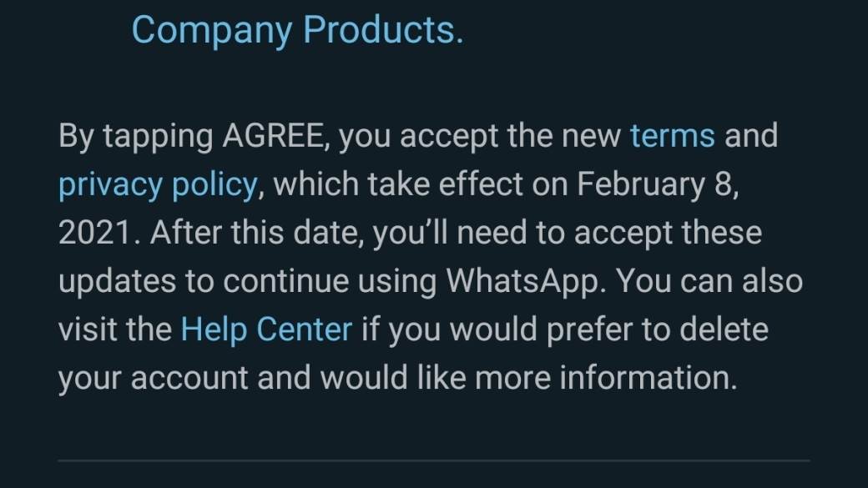This screenshot has width=868, height=488.
Task: Tap the blue terms link
Action: [x=673, y=136]
